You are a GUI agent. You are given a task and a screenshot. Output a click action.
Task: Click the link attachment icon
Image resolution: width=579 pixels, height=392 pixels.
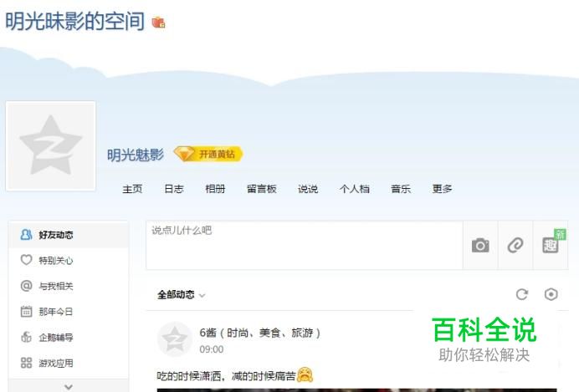pos(515,245)
